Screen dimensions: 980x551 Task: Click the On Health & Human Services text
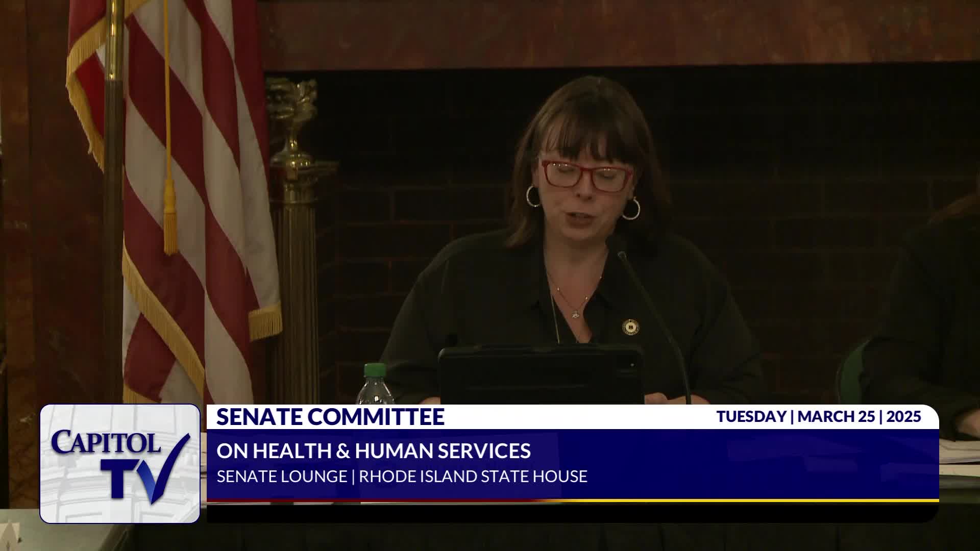[373, 451]
